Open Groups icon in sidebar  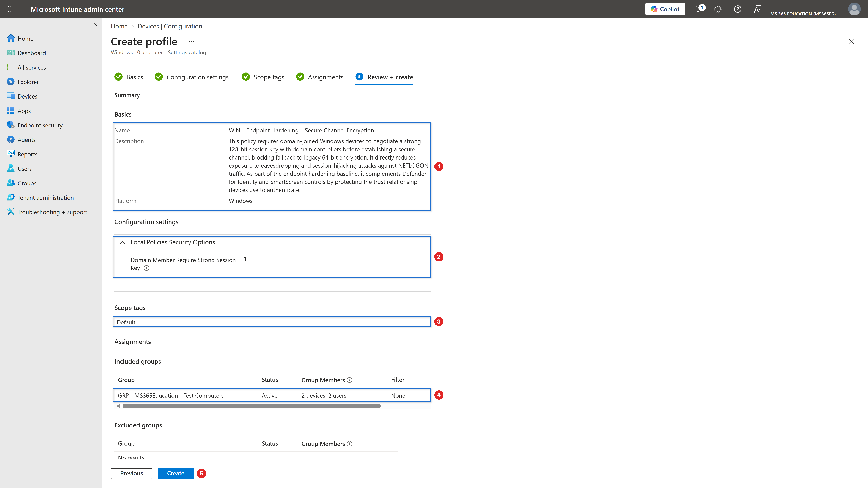(11, 183)
